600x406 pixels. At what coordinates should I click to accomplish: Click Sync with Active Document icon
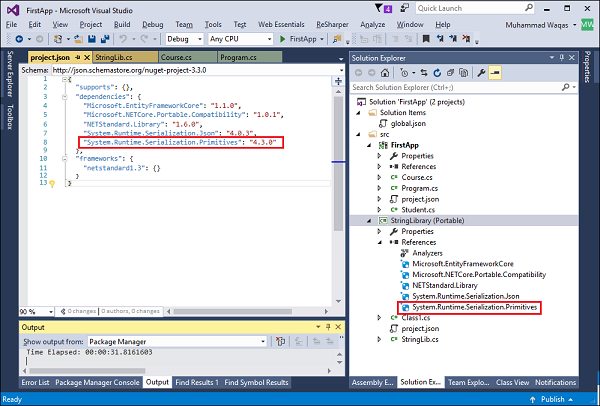click(424, 74)
